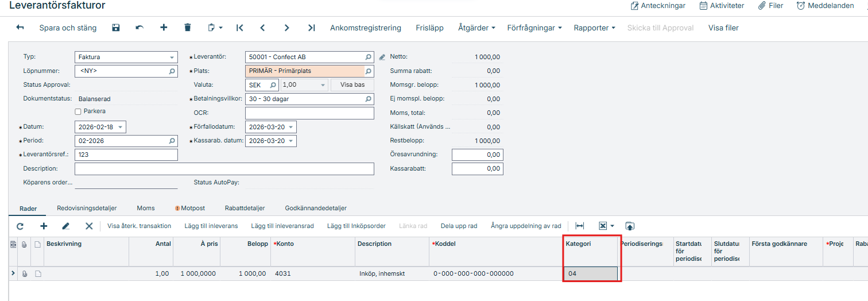The width and height of the screenshot is (868, 301).
Task: Open the Typ dropdown showing Faktura
Action: [x=172, y=57]
